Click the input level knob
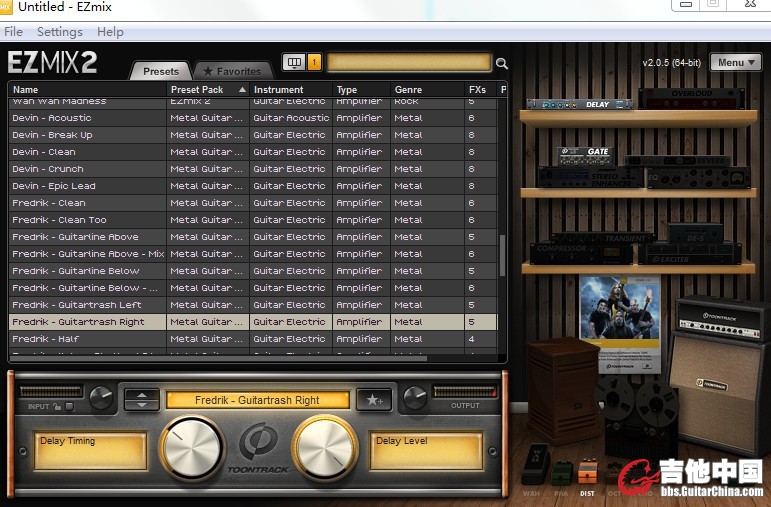Viewport: 771px width, 507px height. pyautogui.click(x=101, y=398)
